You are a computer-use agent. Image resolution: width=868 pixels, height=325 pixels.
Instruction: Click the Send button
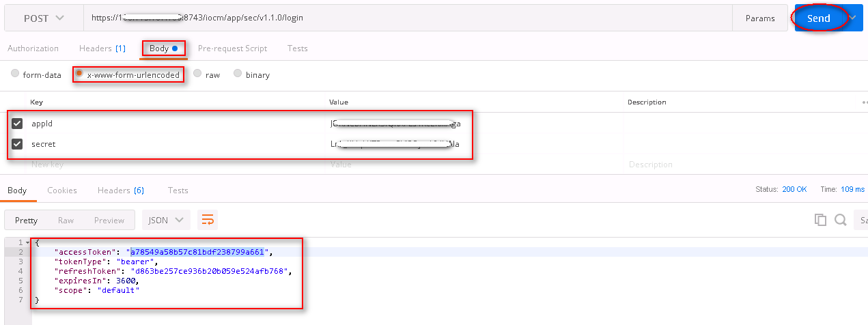(818, 18)
